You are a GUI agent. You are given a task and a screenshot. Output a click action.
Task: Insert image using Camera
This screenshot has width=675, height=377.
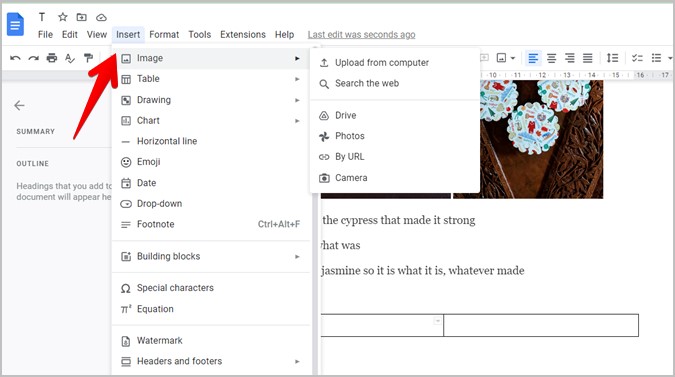(x=395, y=178)
